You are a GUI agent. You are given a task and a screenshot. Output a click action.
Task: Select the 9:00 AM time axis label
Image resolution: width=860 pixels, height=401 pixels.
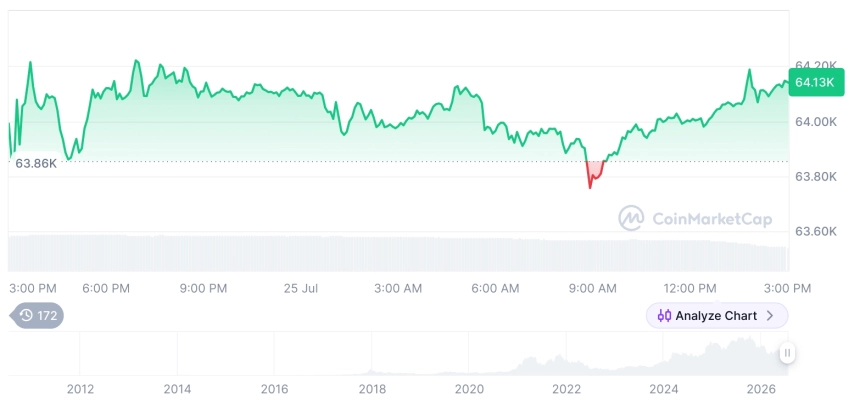point(592,289)
